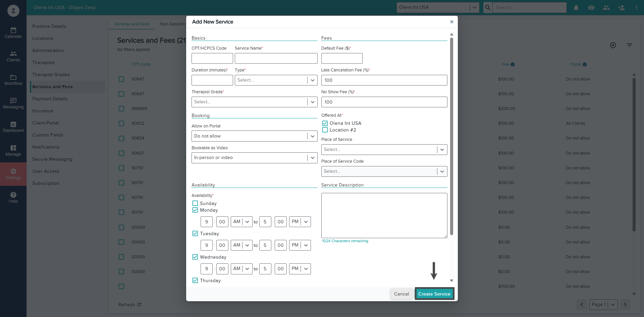This screenshot has width=644, height=317.
Task: Open Messaging from the sidebar
Action: pyautogui.click(x=13, y=103)
